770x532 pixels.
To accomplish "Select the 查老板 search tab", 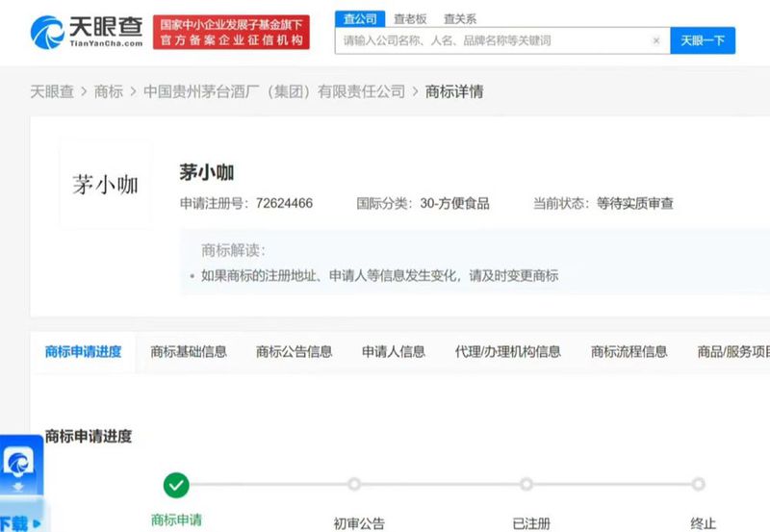I will (x=410, y=19).
